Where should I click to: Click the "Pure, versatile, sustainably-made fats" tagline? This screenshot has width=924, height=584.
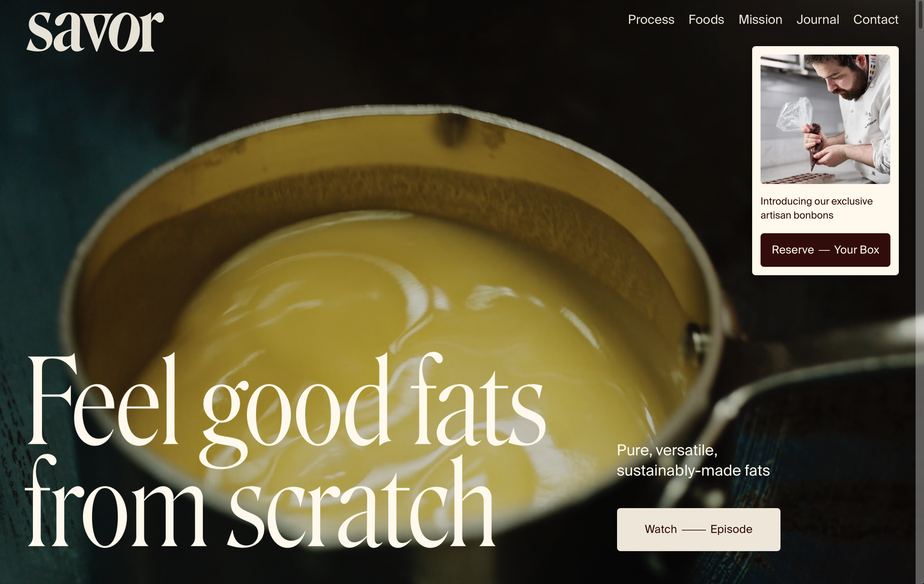(693, 460)
